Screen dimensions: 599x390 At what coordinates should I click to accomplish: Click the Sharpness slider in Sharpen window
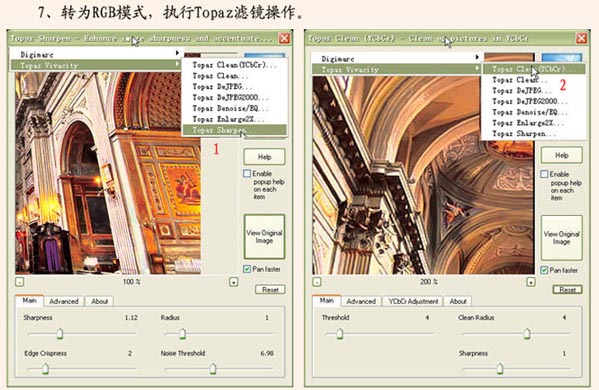coord(60,333)
